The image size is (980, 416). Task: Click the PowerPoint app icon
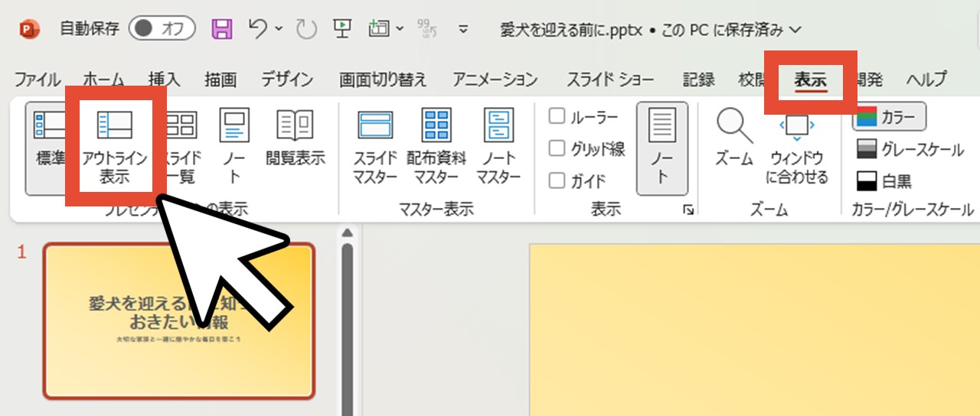pyautogui.click(x=28, y=30)
